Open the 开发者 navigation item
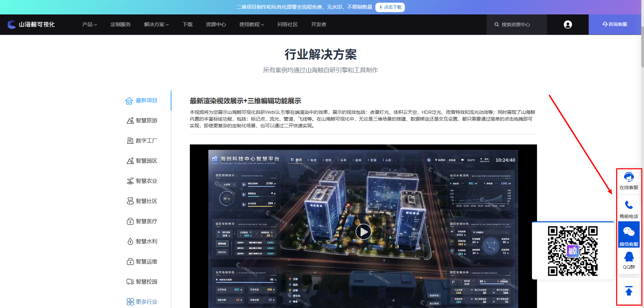This screenshot has width=644, height=308. point(319,25)
